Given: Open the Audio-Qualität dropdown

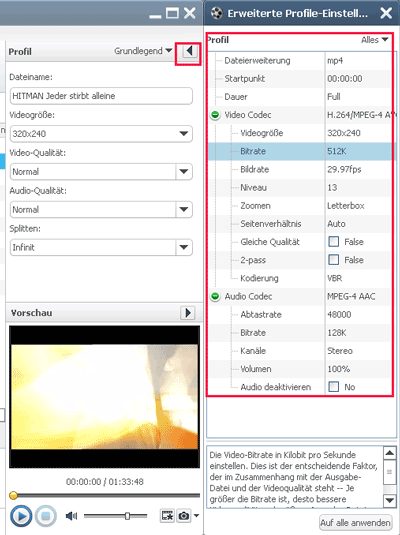Looking at the screenshot, I should pos(184,209).
